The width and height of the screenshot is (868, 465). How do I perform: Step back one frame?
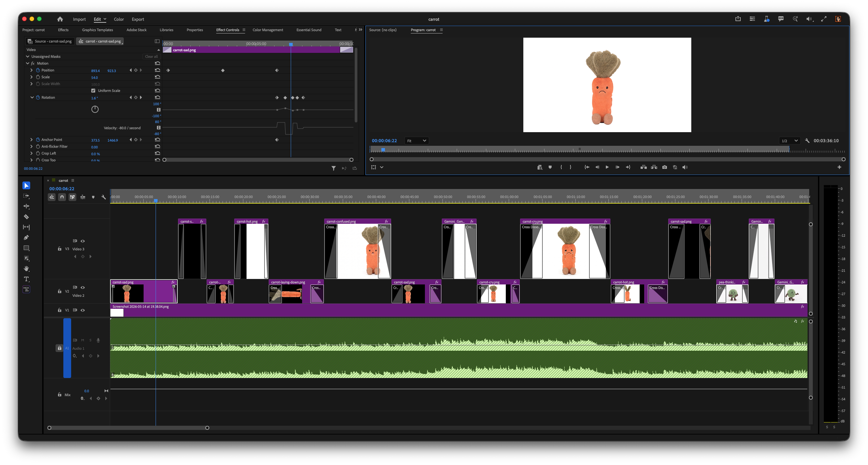pos(597,167)
